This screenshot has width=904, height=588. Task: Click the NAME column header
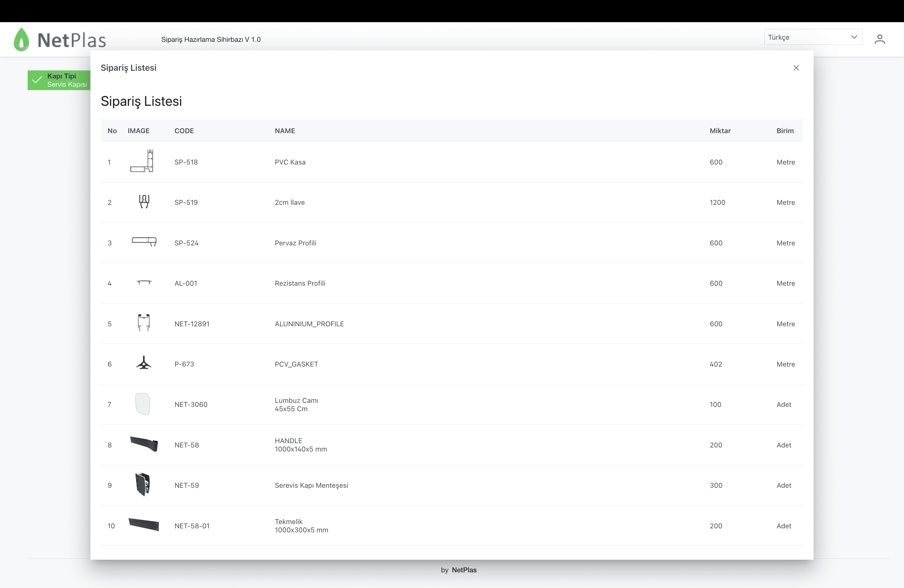pyautogui.click(x=284, y=131)
